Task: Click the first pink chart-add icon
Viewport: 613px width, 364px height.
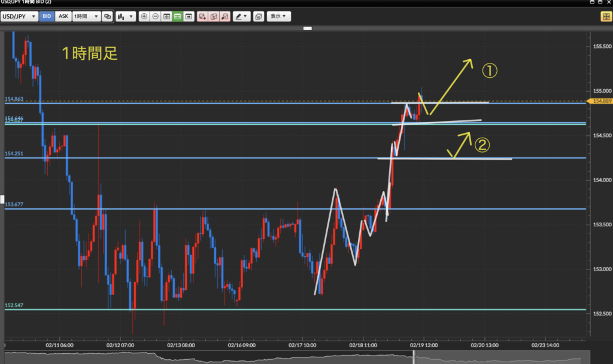Action: tap(202, 17)
